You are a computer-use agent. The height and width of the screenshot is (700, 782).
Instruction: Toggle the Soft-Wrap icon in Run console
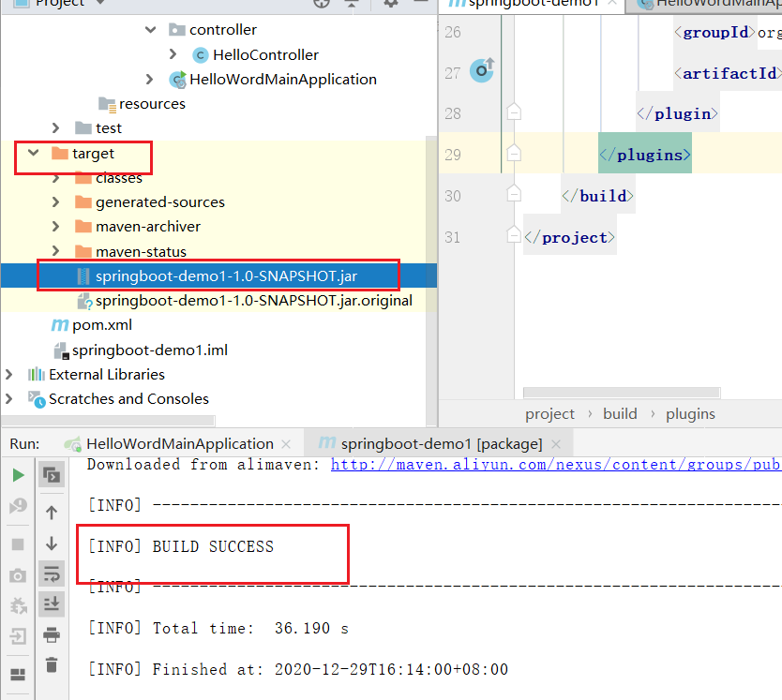(52, 573)
